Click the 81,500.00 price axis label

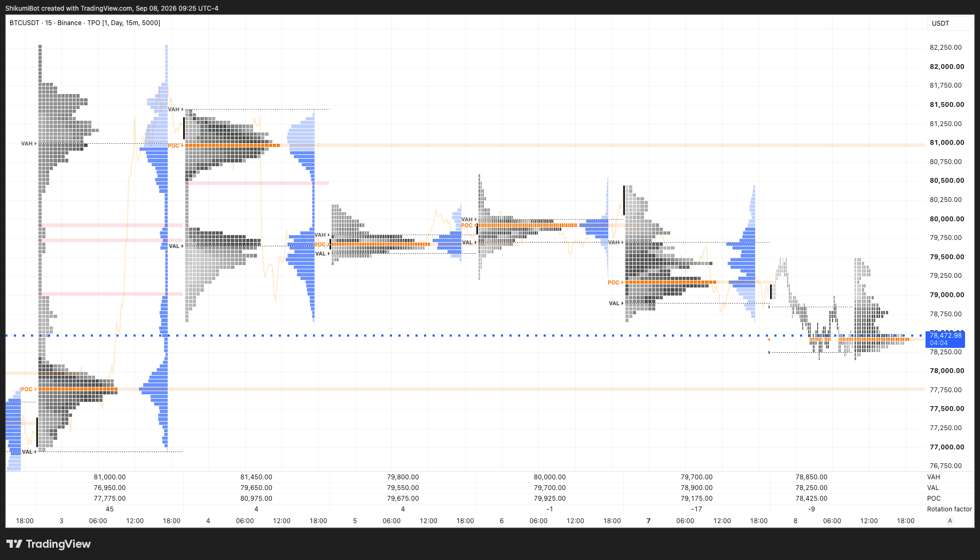pos(947,105)
